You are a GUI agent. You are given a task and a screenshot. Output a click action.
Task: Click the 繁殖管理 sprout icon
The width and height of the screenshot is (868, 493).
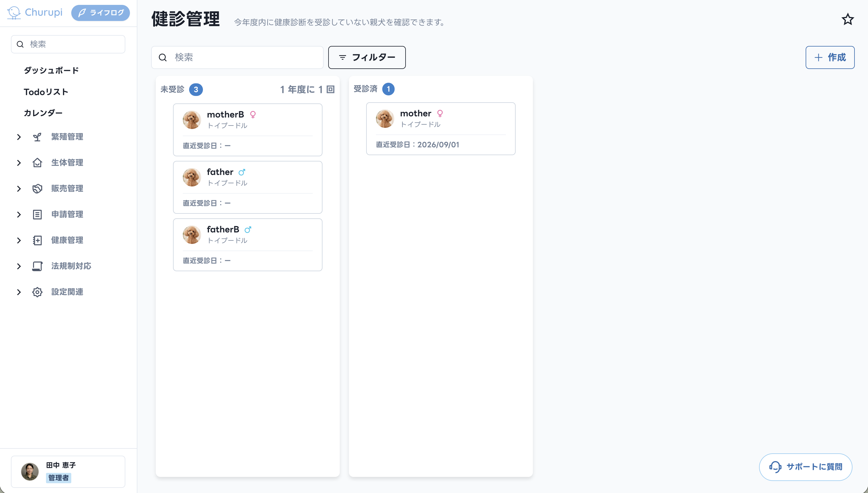(x=37, y=137)
